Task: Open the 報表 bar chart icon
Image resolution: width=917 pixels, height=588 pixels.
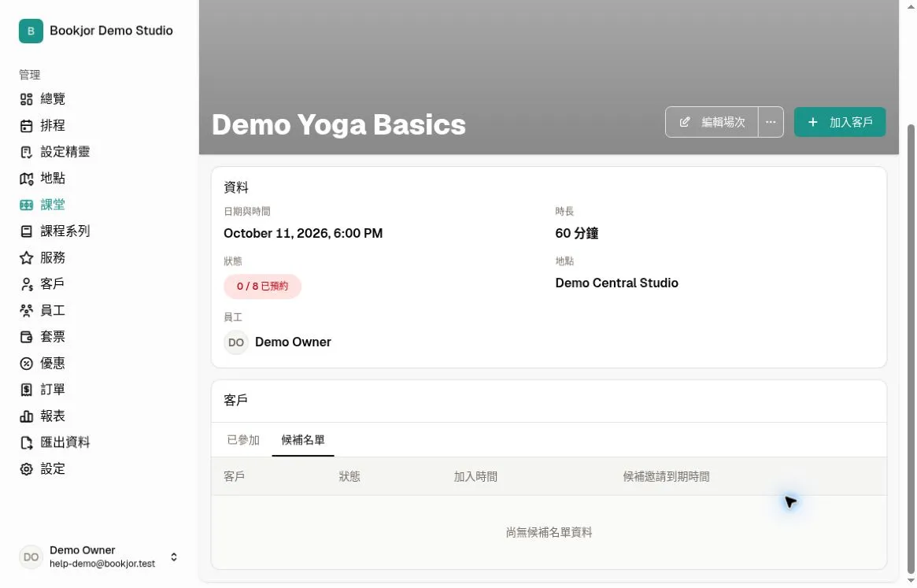Action: click(26, 416)
